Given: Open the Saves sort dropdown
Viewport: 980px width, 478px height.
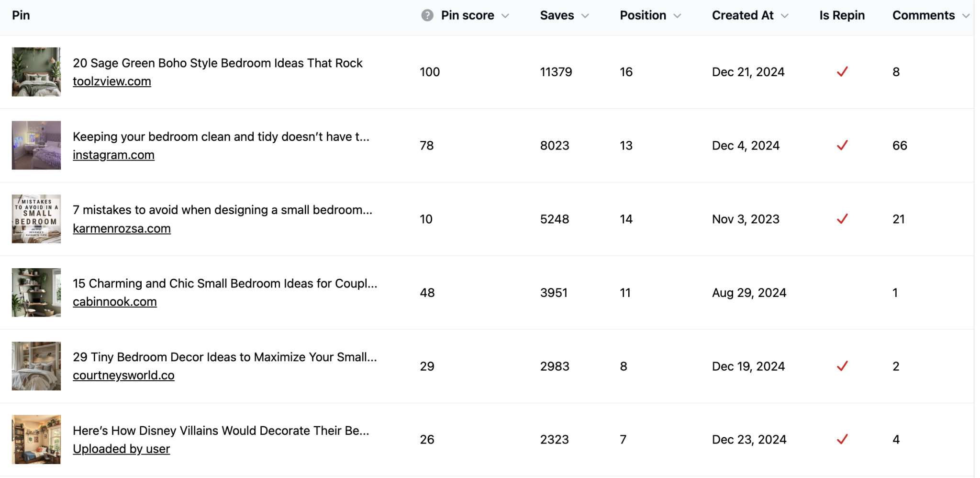Looking at the screenshot, I should [585, 15].
